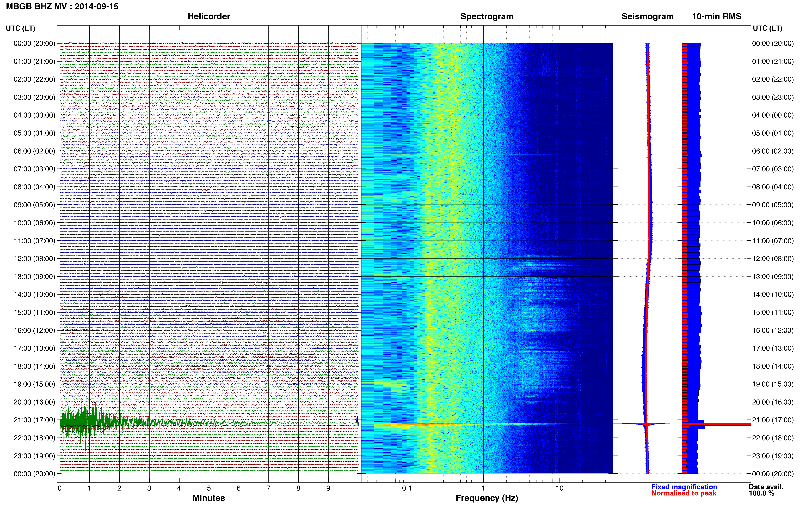Click the red RMS peak bar after 21:00
Viewport: 812px width, 508px height.
tap(716, 424)
